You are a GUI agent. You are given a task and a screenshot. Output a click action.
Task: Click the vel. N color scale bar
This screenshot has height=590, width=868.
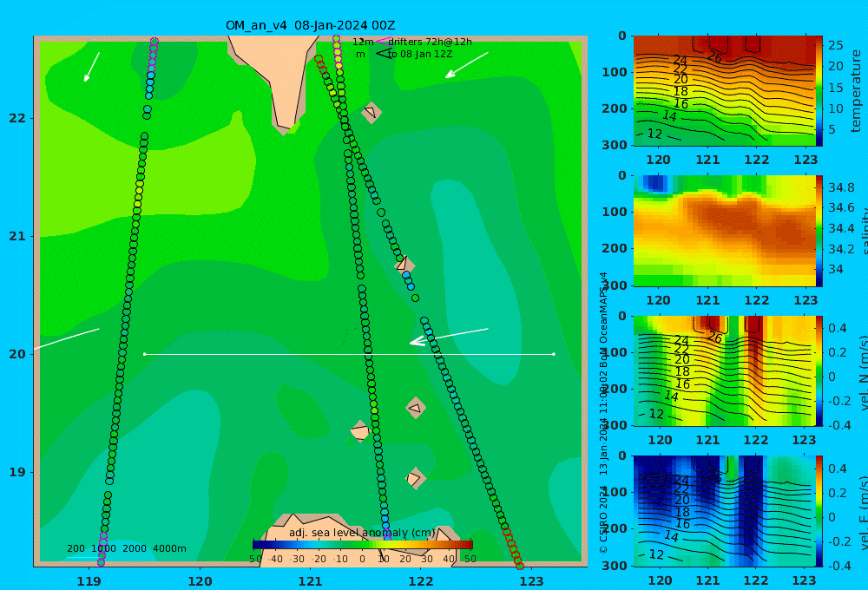click(x=819, y=370)
